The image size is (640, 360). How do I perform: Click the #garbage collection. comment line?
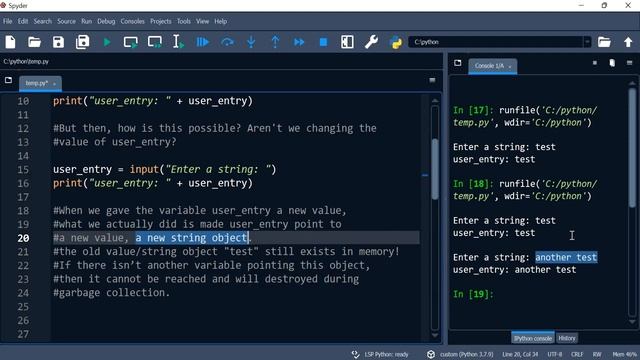pyautogui.click(x=111, y=293)
